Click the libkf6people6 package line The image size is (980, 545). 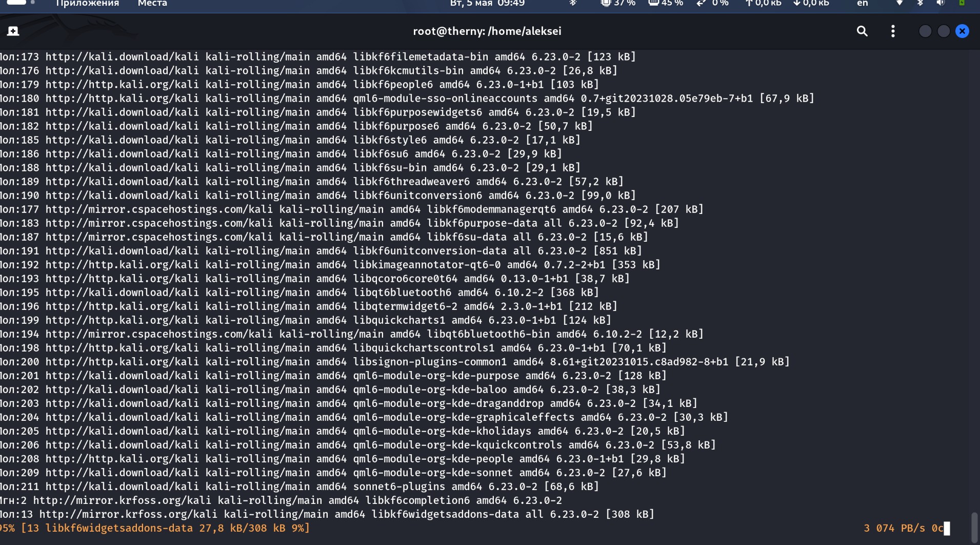[299, 85]
